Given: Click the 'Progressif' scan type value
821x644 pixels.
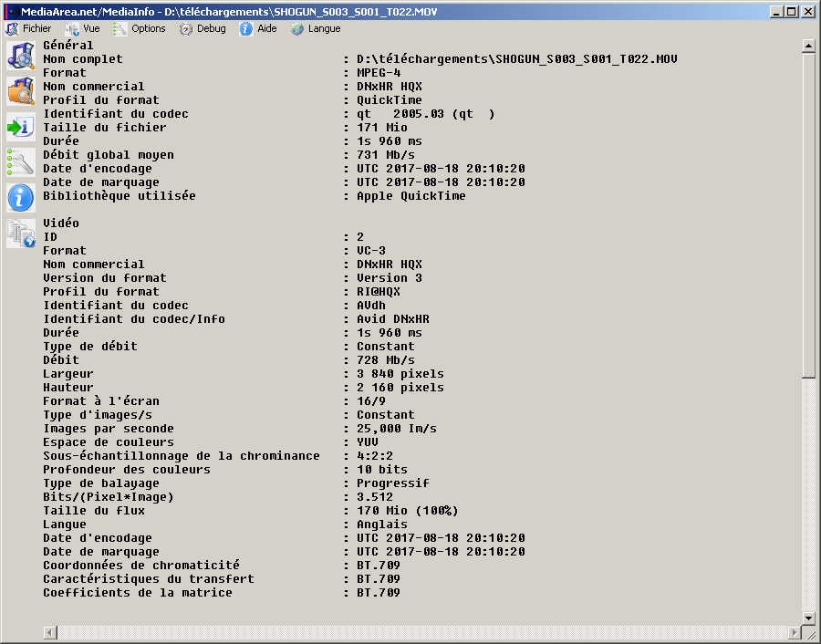Looking at the screenshot, I should pos(392,483).
